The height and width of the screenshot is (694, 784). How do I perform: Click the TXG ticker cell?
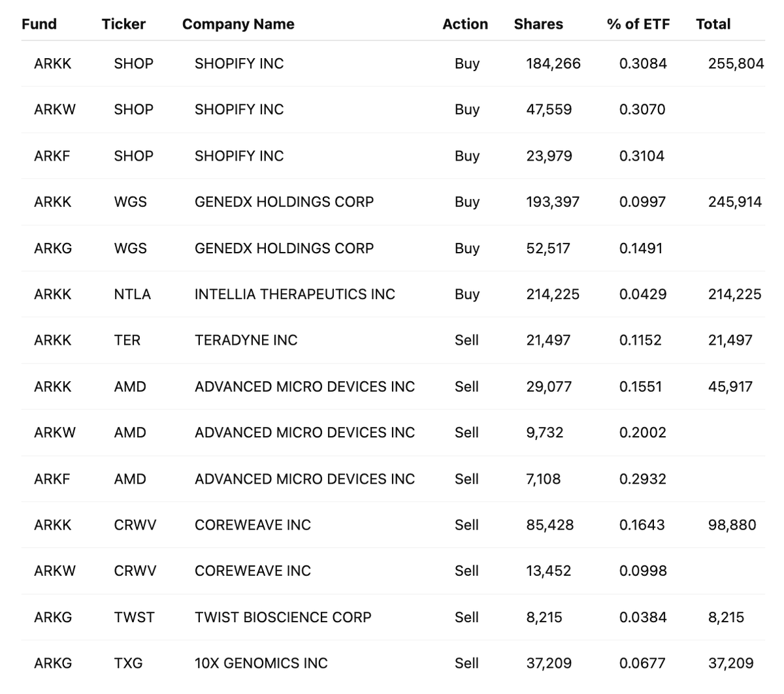pyautogui.click(x=128, y=663)
